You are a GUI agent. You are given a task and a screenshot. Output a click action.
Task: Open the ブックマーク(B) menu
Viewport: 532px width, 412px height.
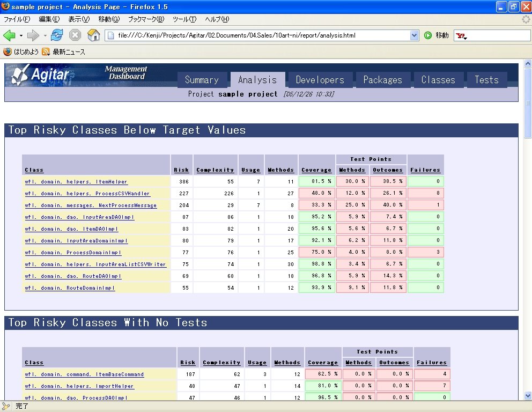tap(146, 19)
